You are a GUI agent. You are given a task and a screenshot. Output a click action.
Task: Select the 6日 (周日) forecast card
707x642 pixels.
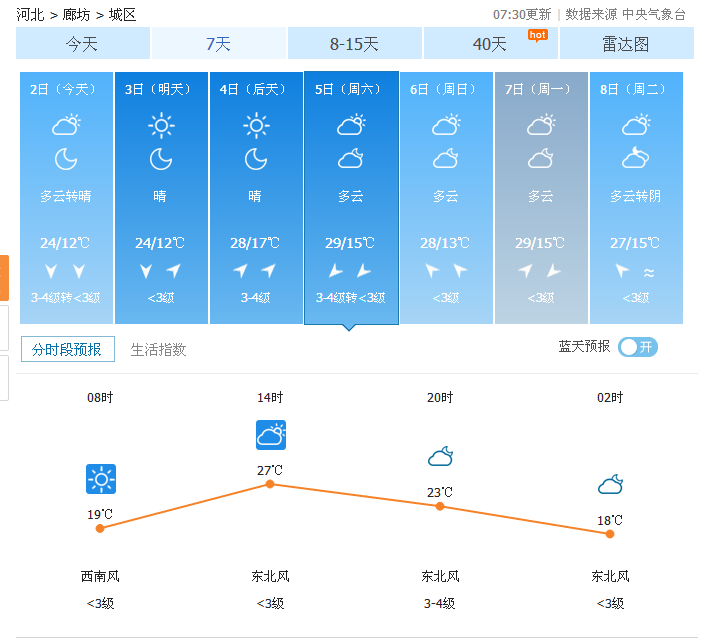446,198
